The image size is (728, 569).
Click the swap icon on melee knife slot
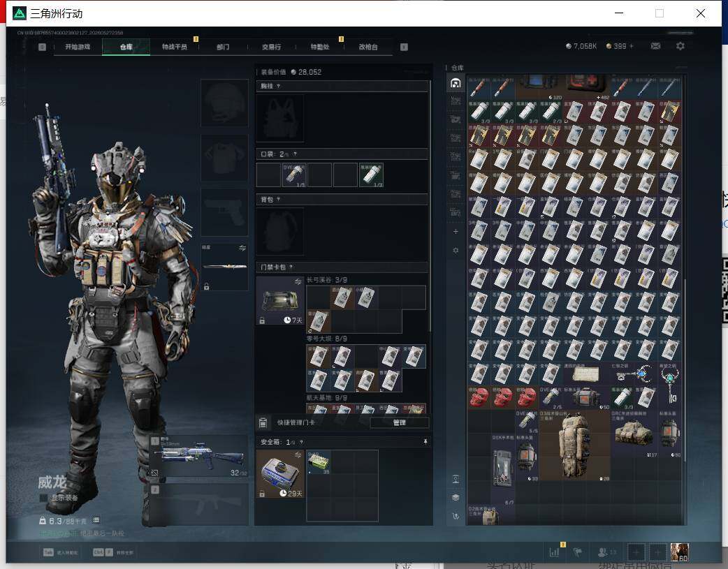(x=242, y=249)
